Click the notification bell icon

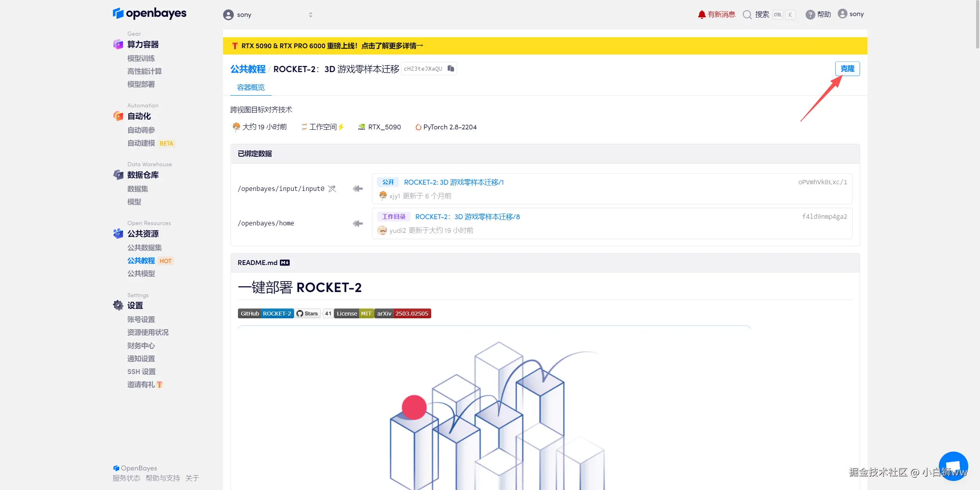pos(701,15)
